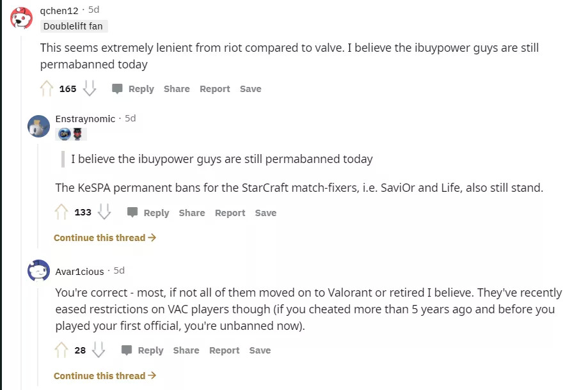Share Avar1cious's comment
This screenshot has width=588, height=390.
coord(186,350)
